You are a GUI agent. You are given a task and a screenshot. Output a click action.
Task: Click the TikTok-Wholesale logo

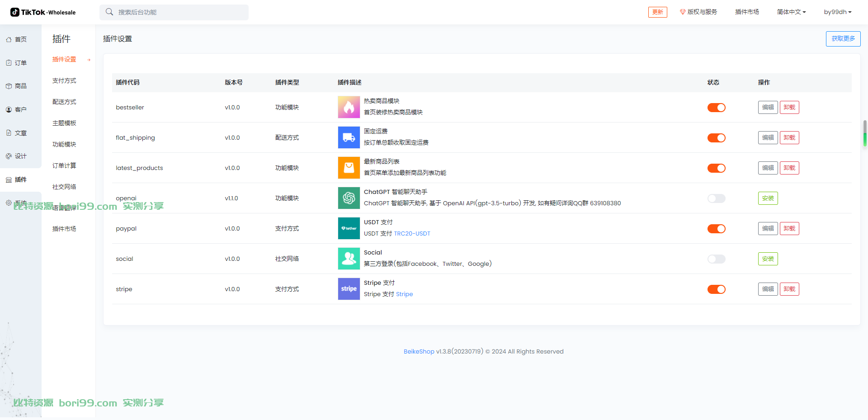43,12
